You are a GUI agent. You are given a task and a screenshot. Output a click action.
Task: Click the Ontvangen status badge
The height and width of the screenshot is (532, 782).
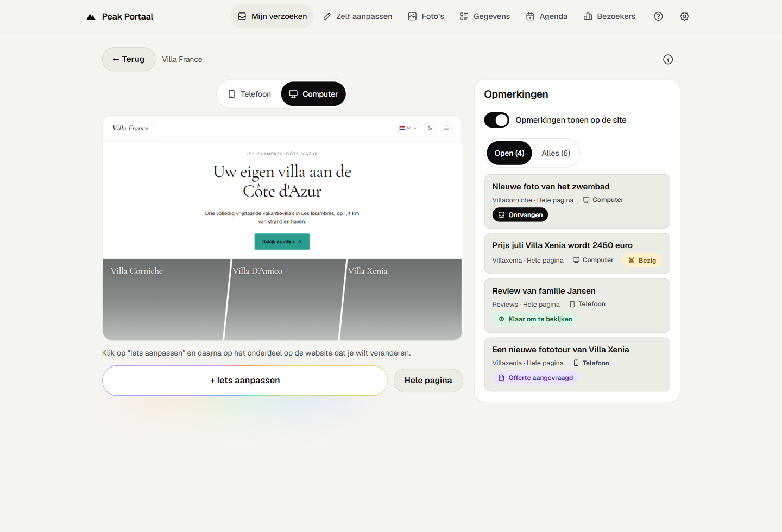point(520,215)
